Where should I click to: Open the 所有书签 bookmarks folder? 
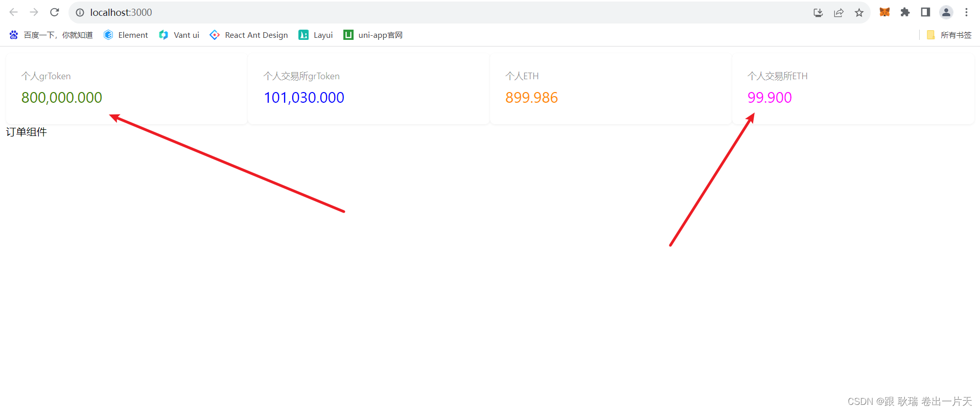(949, 35)
